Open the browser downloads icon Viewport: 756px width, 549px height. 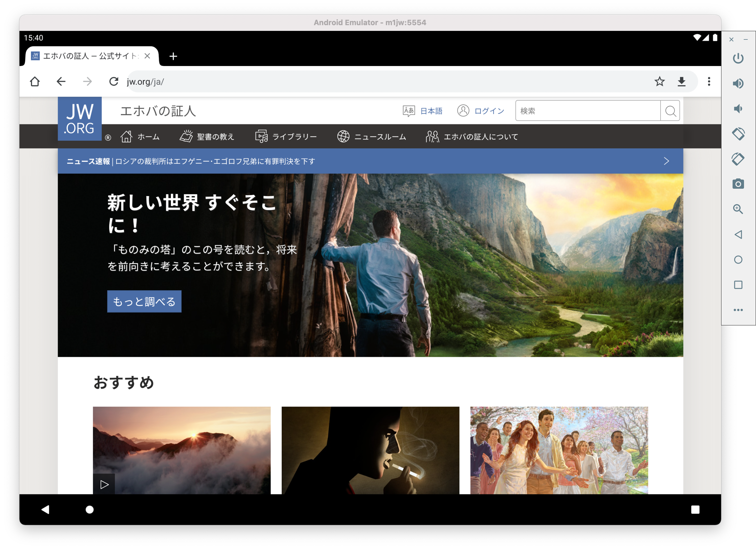(x=681, y=81)
